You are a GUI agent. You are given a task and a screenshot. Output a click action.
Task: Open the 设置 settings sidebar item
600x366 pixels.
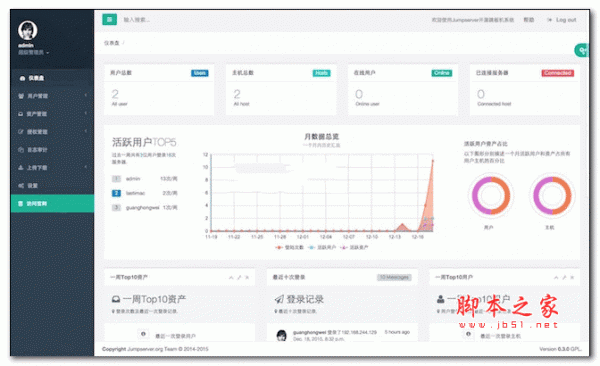[x=52, y=186]
